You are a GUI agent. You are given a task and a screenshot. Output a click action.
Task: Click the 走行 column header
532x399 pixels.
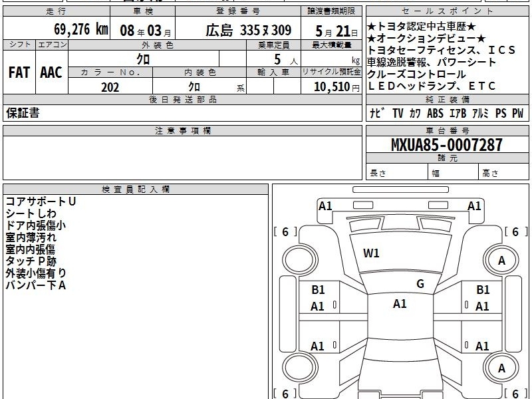57,11
